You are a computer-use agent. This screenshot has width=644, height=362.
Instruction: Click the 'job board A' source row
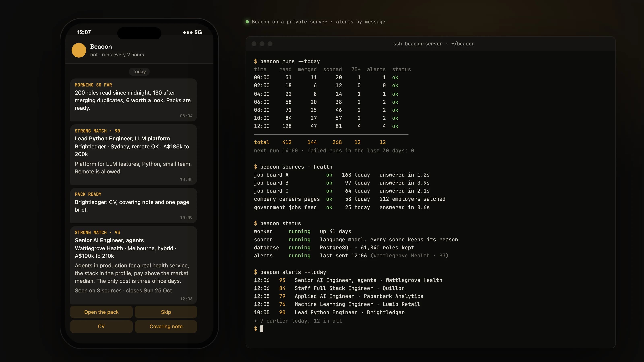click(x=342, y=175)
